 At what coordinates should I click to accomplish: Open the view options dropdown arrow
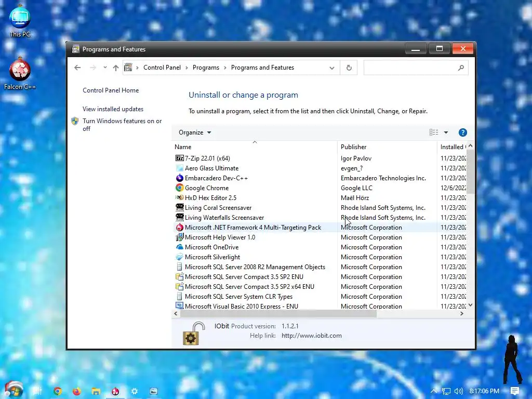tap(446, 132)
